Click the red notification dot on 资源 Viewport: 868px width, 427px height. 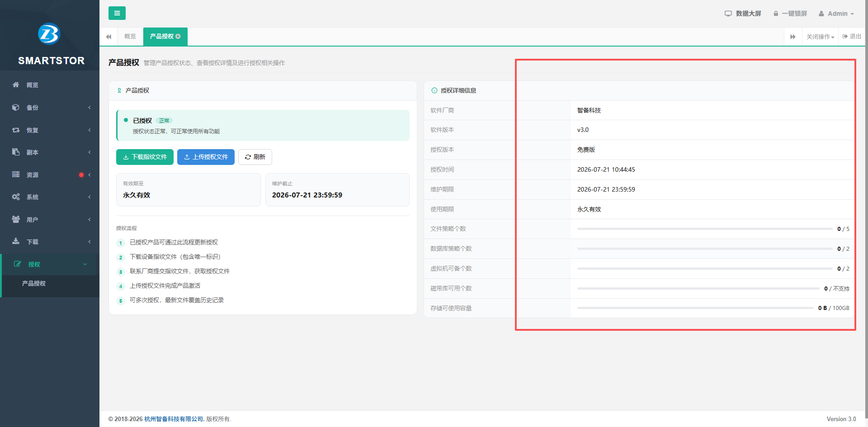point(81,175)
